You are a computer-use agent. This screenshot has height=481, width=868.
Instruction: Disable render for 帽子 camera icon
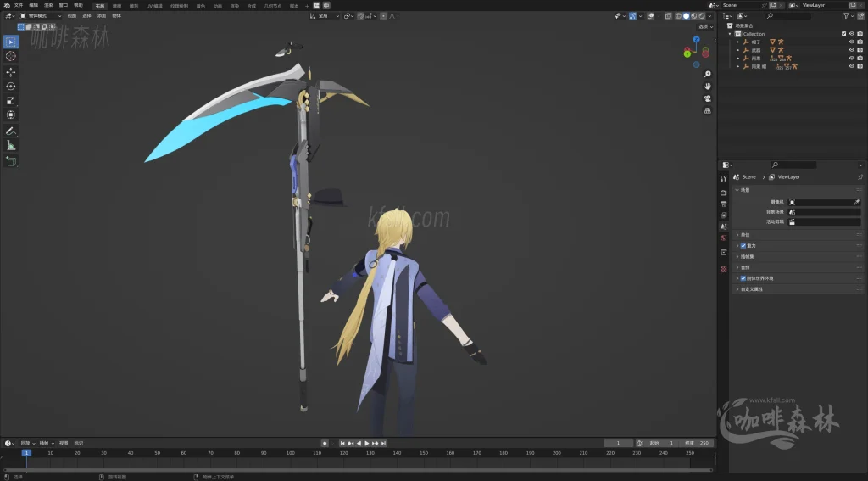[x=860, y=42]
